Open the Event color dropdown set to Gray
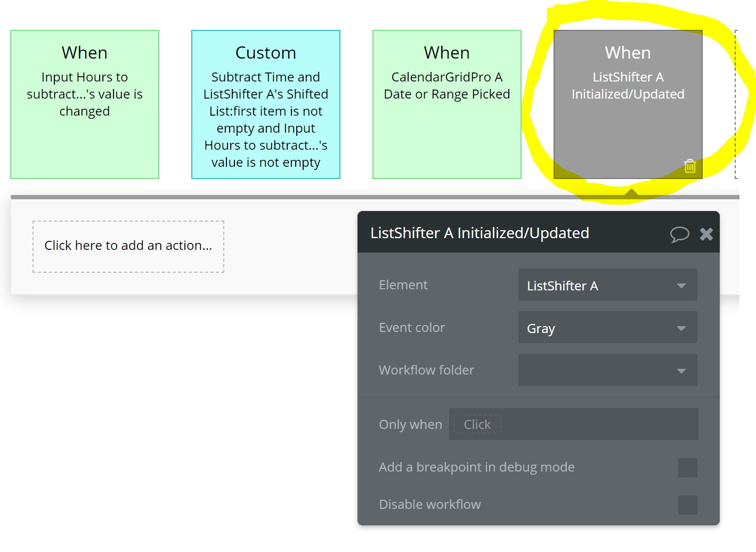The width and height of the screenshot is (756, 552). point(607,328)
